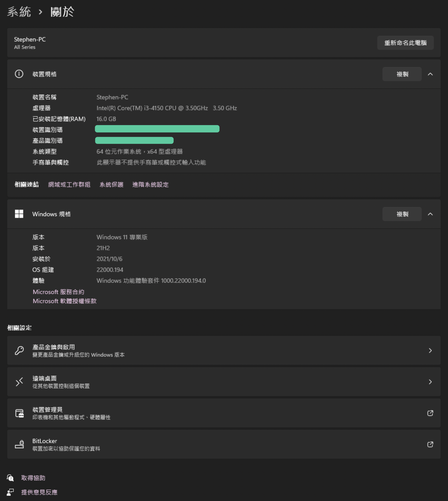The height and width of the screenshot is (501, 448).
Task: Open 遠端桌面 via its right chevron
Action: point(430,382)
